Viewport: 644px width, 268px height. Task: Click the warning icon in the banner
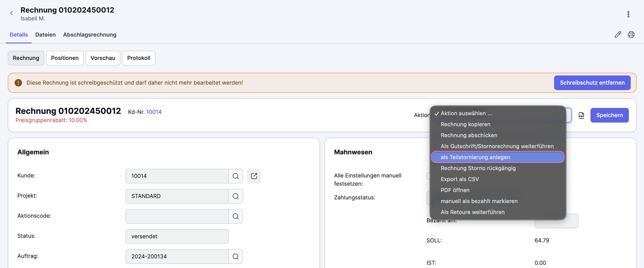(x=18, y=83)
